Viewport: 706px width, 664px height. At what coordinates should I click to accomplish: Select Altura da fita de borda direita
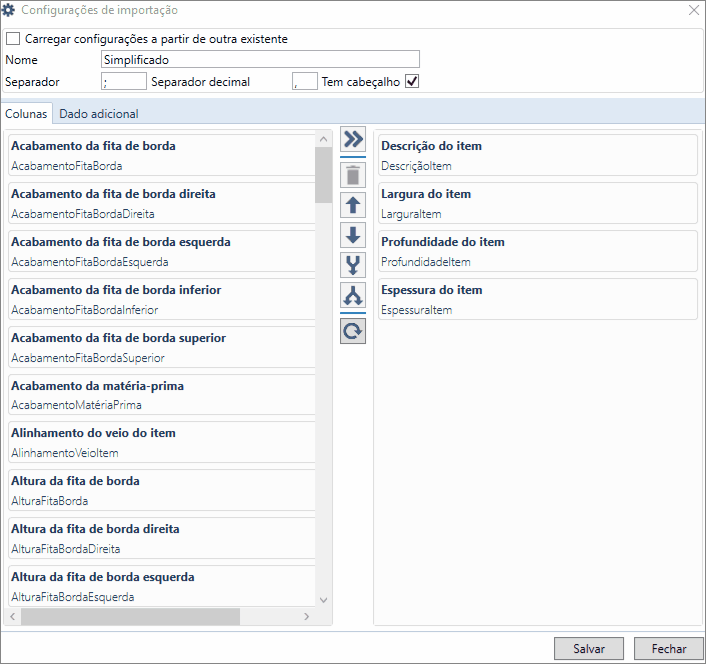pyautogui.click(x=162, y=538)
